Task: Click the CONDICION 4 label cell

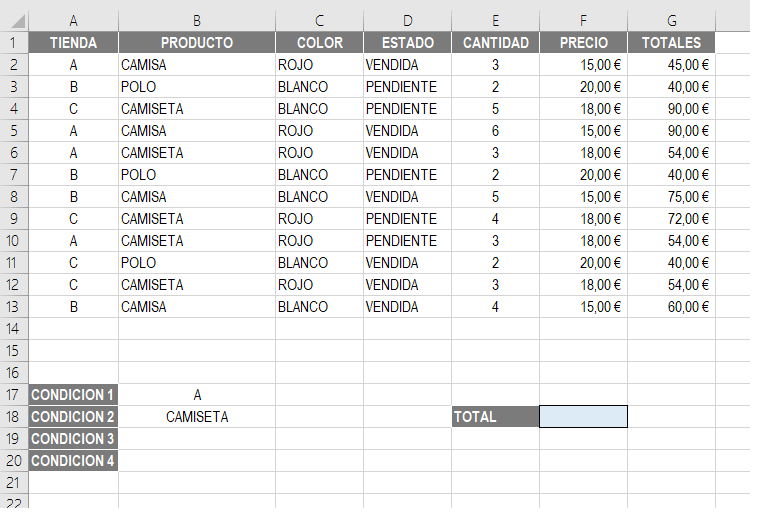Action: [x=73, y=460]
